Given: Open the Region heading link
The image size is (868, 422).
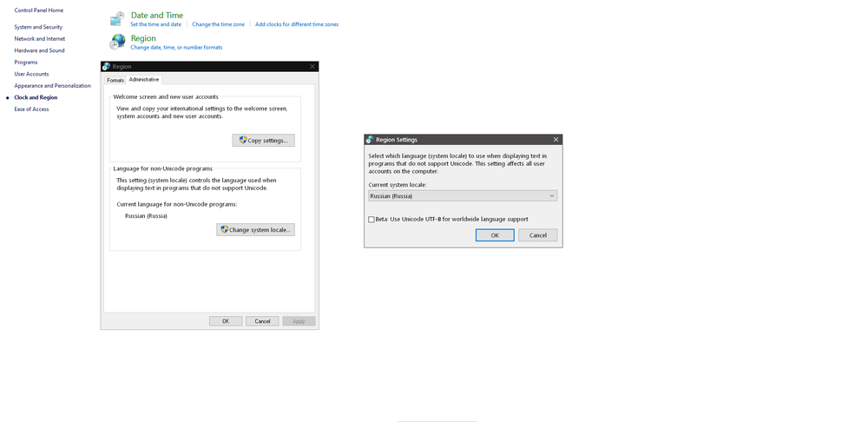Looking at the screenshot, I should pos(143,38).
